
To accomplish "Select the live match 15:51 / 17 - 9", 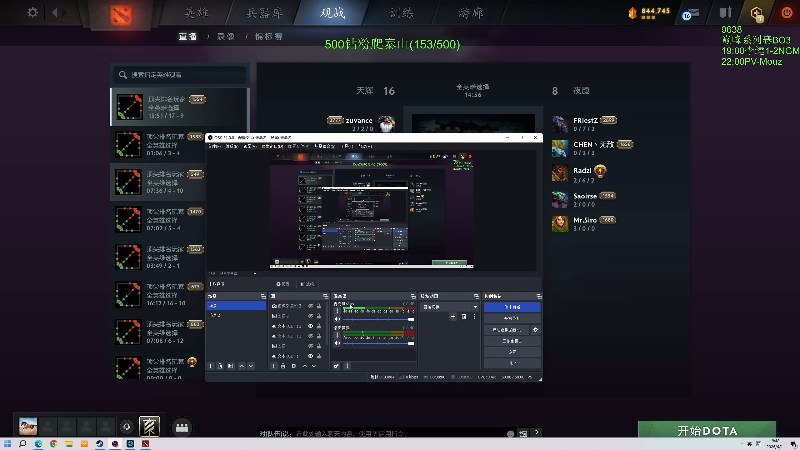I will pyautogui.click(x=180, y=107).
